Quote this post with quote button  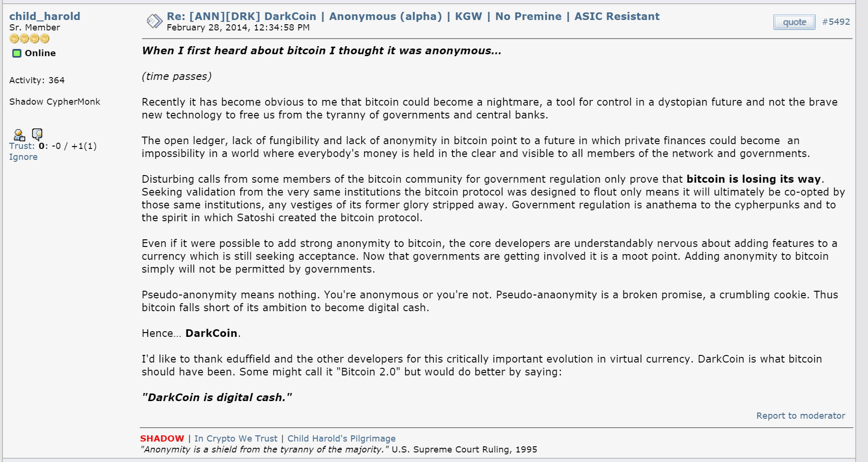click(794, 22)
